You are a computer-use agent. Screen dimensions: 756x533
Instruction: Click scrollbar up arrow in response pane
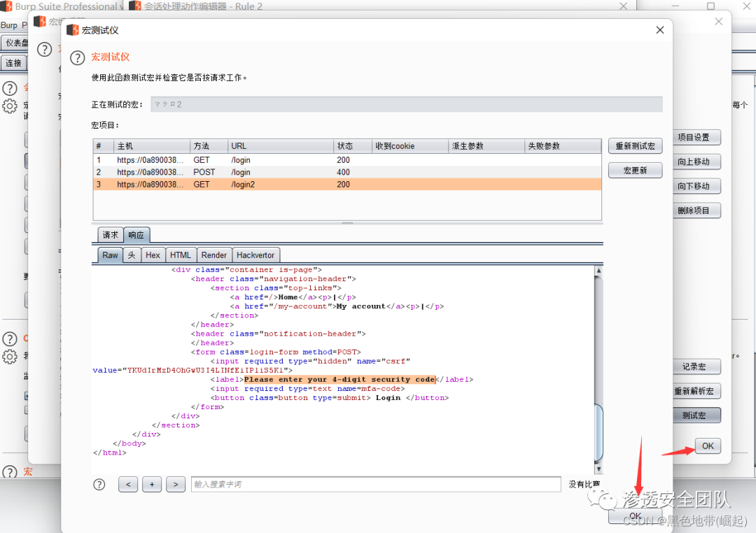598,271
